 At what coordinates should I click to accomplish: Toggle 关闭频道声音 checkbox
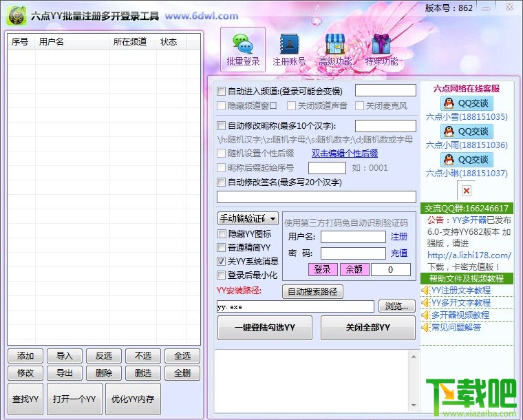click(291, 106)
